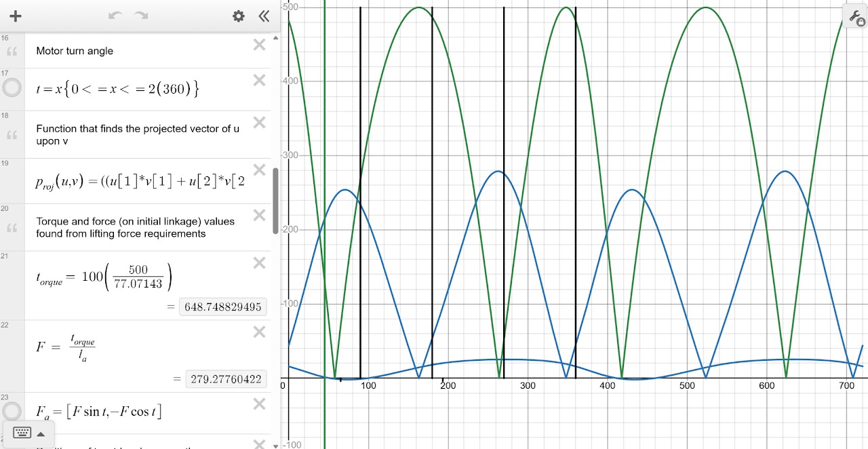Click the 300 x-axis label
This screenshot has width=868, height=449.
click(527, 386)
